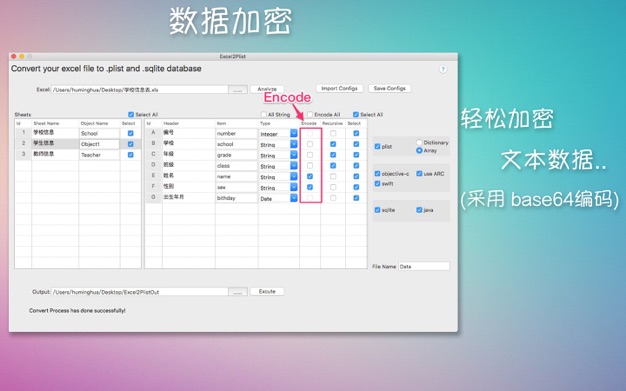Enable Recursive for the sex row
This screenshot has height=391, width=626.
[333, 187]
